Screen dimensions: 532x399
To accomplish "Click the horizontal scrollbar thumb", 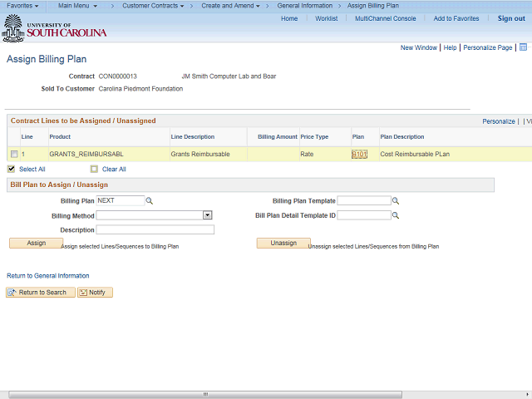I will click(205, 395).
